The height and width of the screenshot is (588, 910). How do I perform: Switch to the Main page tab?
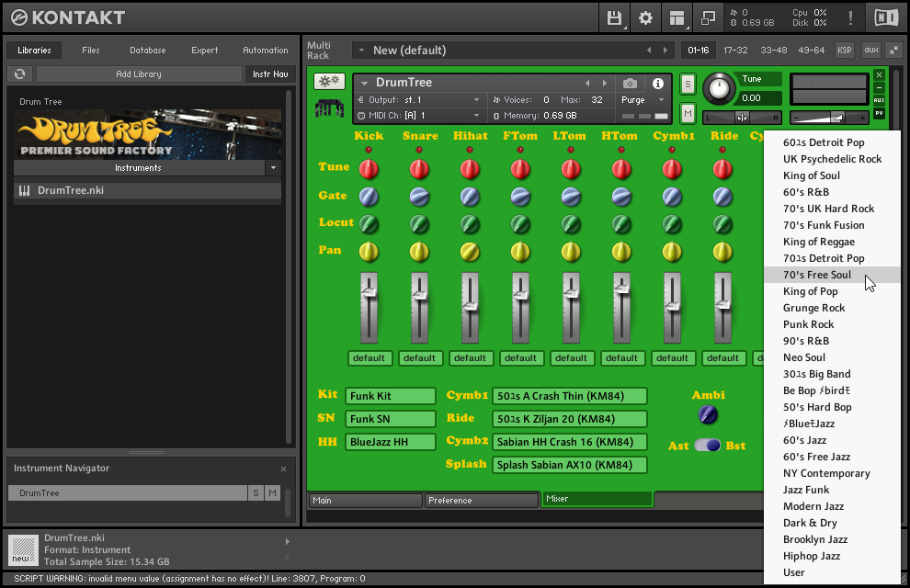click(x=365, y=501)
